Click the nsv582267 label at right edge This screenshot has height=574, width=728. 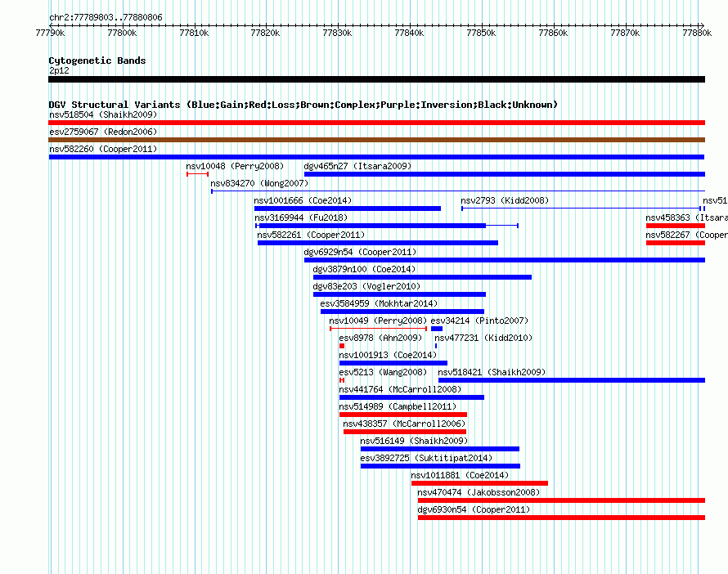[x=686, y=235]
